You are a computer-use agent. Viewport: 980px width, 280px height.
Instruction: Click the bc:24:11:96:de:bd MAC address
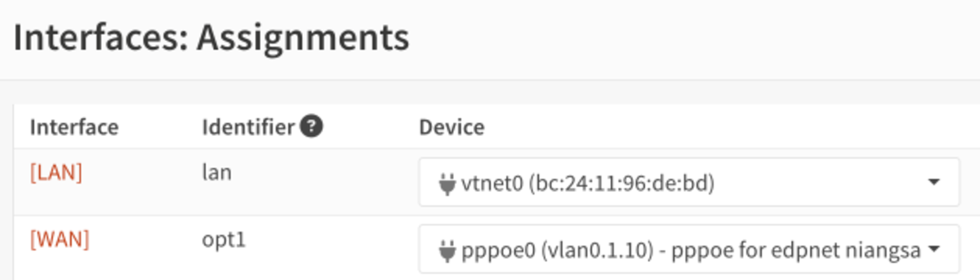pos(621,183)
